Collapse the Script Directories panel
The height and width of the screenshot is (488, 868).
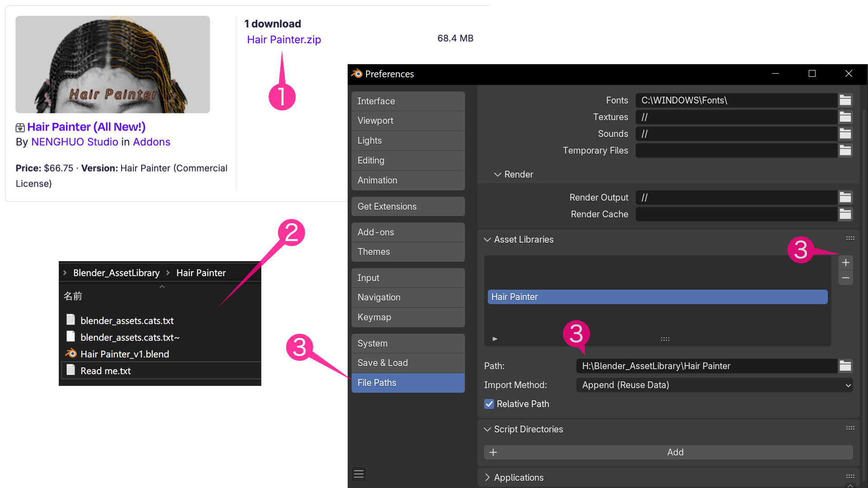pyautogui.click(x=487, y=429)
